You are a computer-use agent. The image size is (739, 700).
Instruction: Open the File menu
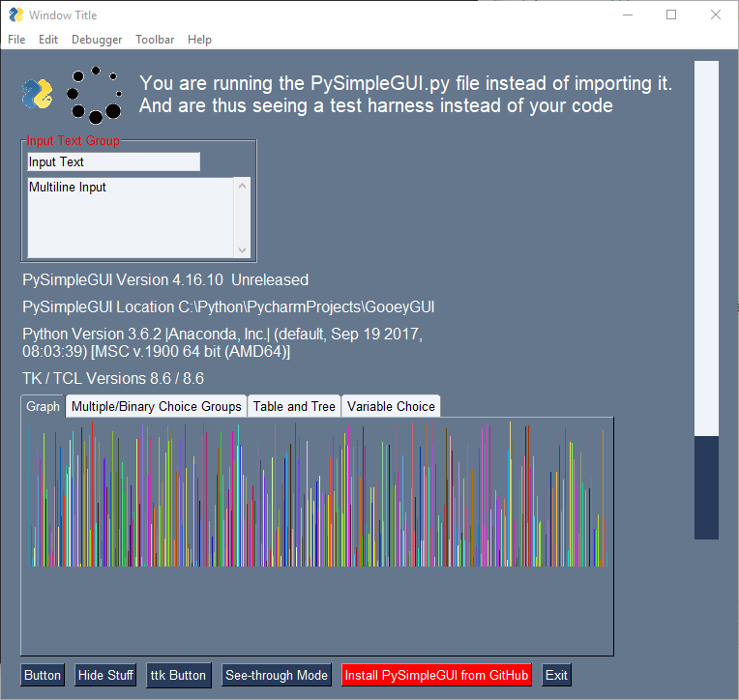(x=16, y=40)
